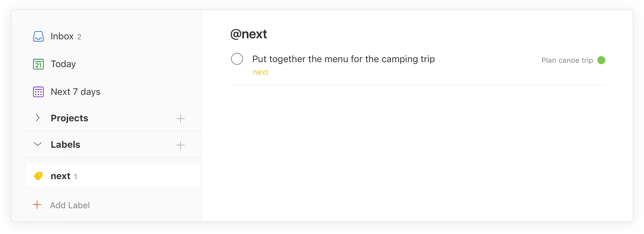Select the next label in sidebar
Viewport: 644px width, 234px height.
[60, 176]
